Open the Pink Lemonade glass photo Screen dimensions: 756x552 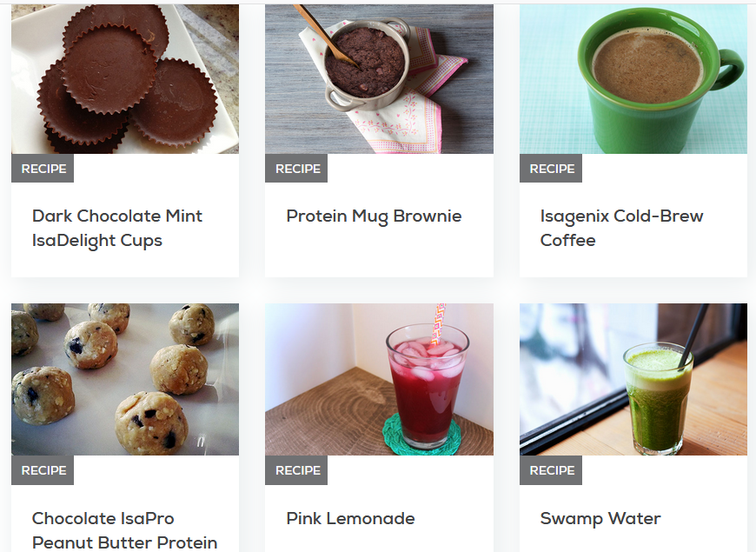[x=379, y=379]
